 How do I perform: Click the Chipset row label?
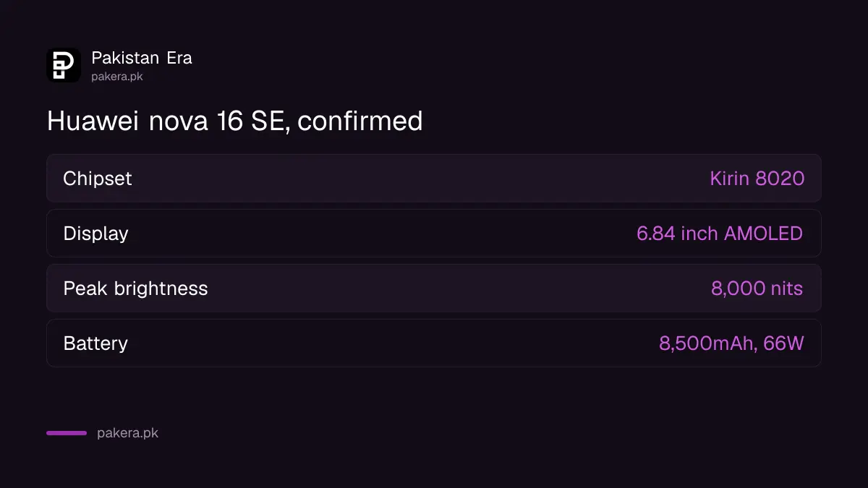coord(98,179)
